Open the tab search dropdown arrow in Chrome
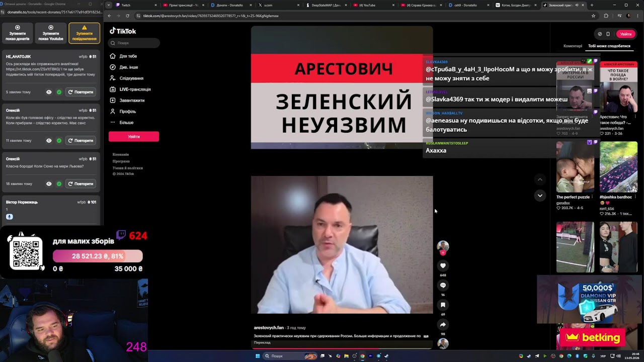The image size is (644, 362). click(x=109, y=5)
